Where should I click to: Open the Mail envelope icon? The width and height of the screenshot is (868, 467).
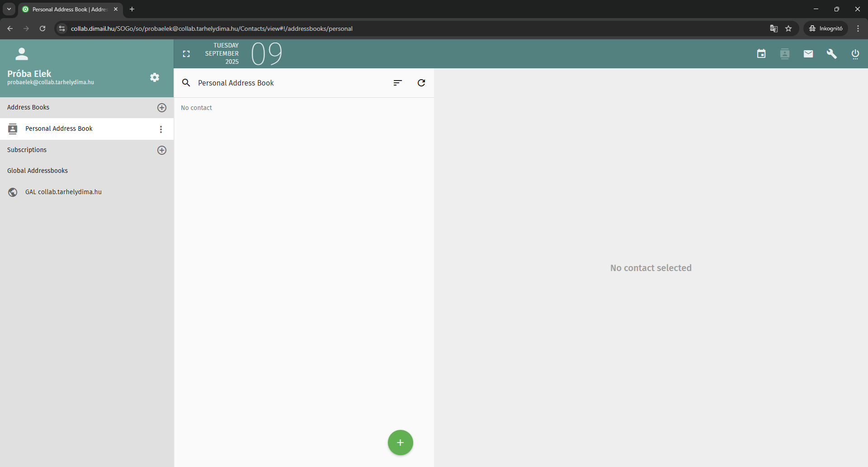[808, 54]
